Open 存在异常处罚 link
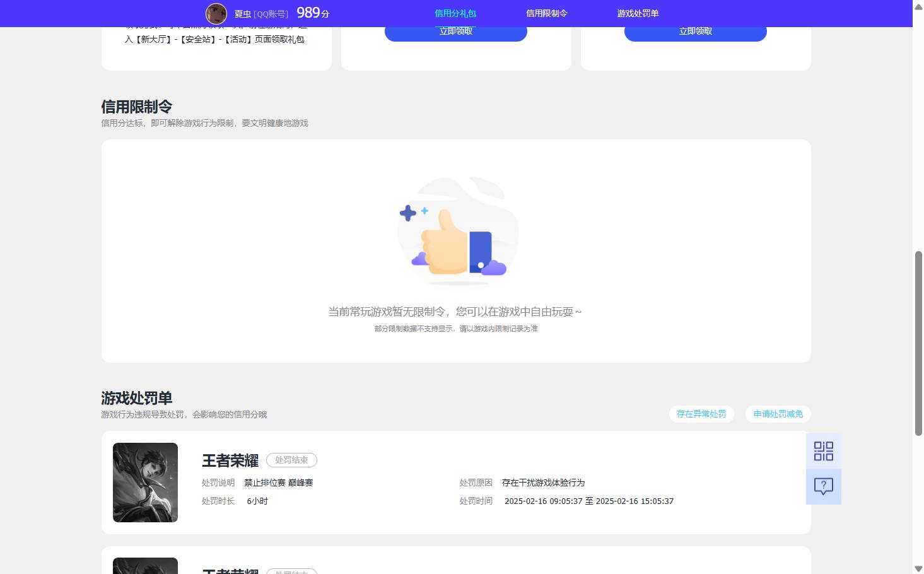924x574 pixels. pyautogui.click(x=701, y=414)
